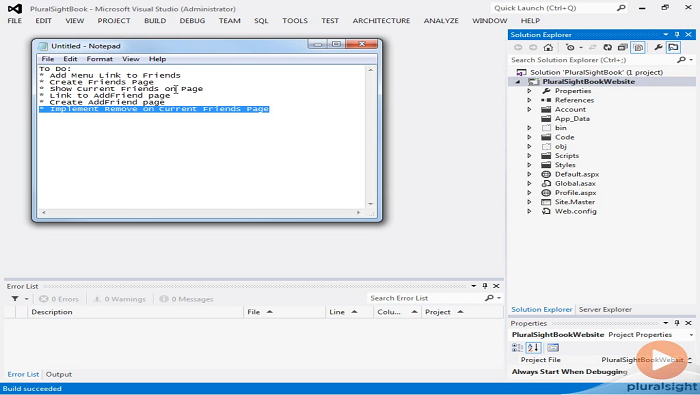Screen dimensions: 700x395
Task: Expand the Properties node in solution tree
Action: pyautogui.click(x=529, y=91)
